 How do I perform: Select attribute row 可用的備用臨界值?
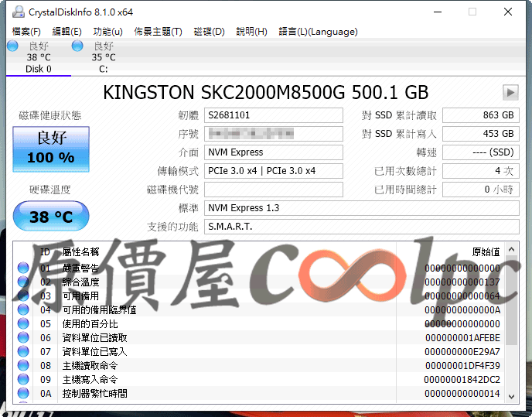(x=259, y=309)
